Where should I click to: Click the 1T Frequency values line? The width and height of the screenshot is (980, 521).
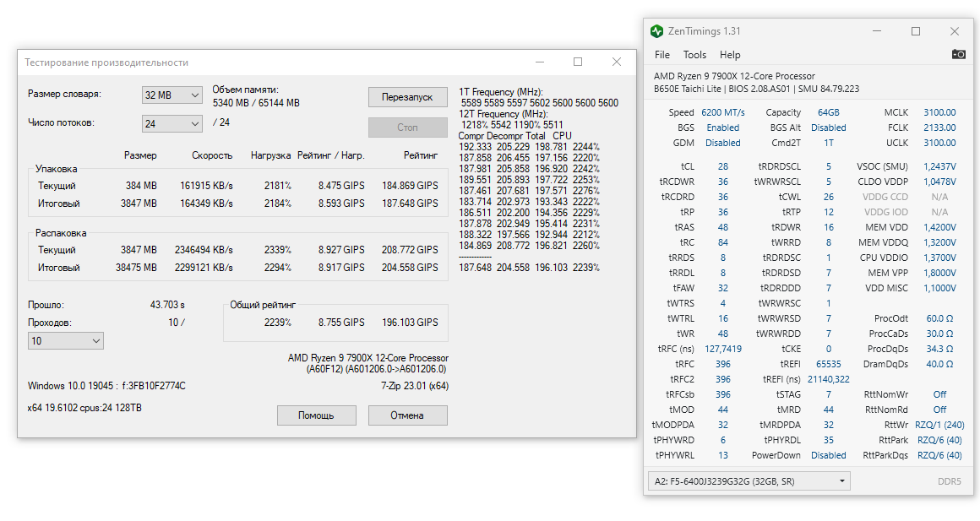coord(540,103)
